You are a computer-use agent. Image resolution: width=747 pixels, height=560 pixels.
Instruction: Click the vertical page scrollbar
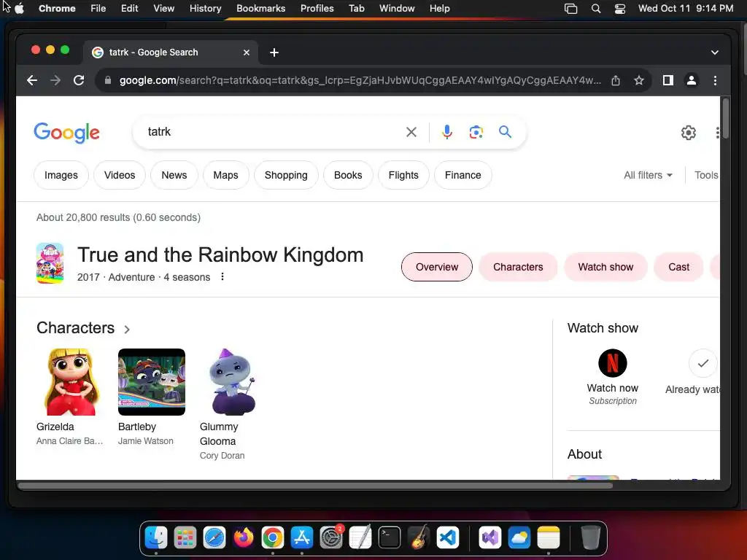point(725,118)
